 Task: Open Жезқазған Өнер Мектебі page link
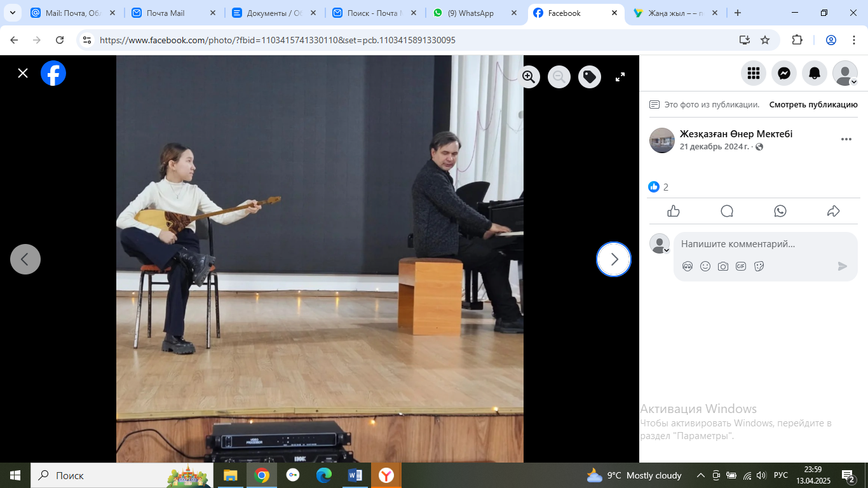pos(736,134)
